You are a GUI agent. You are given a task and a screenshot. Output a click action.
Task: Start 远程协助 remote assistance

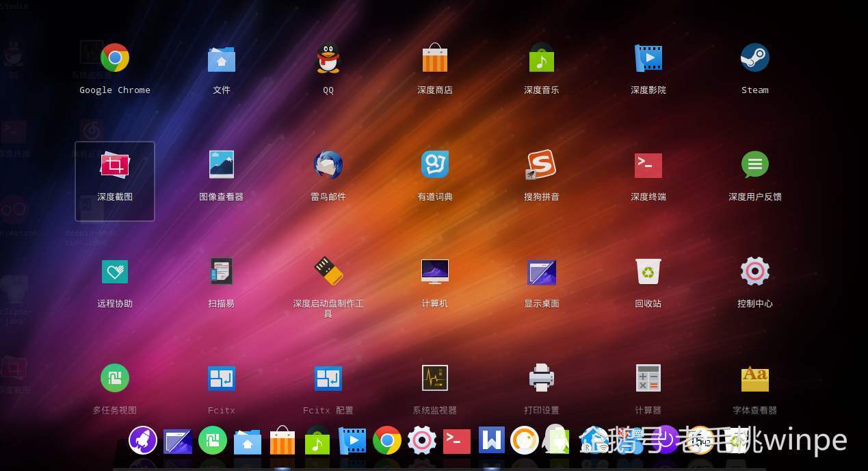[115, 272]
